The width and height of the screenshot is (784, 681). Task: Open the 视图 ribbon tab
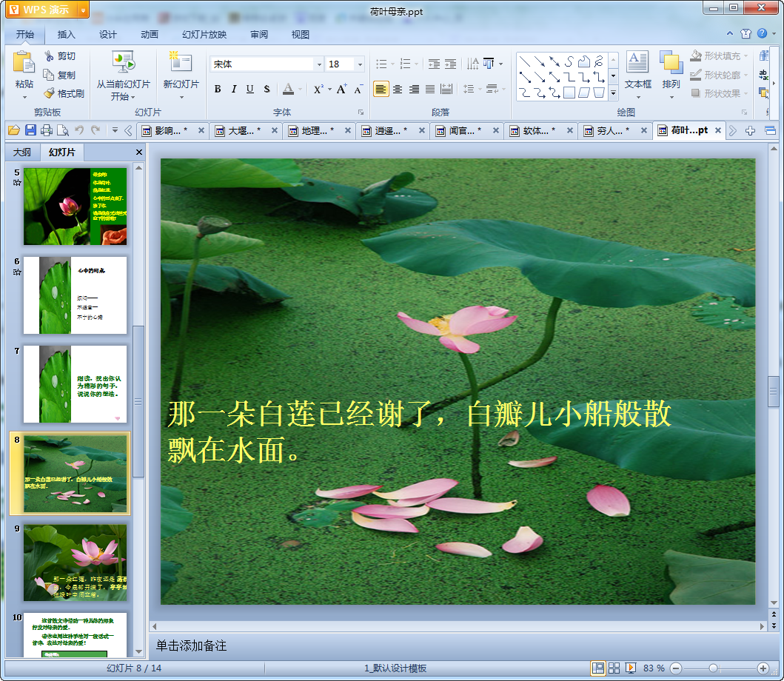pyautogui.click(x=301, y=35)
